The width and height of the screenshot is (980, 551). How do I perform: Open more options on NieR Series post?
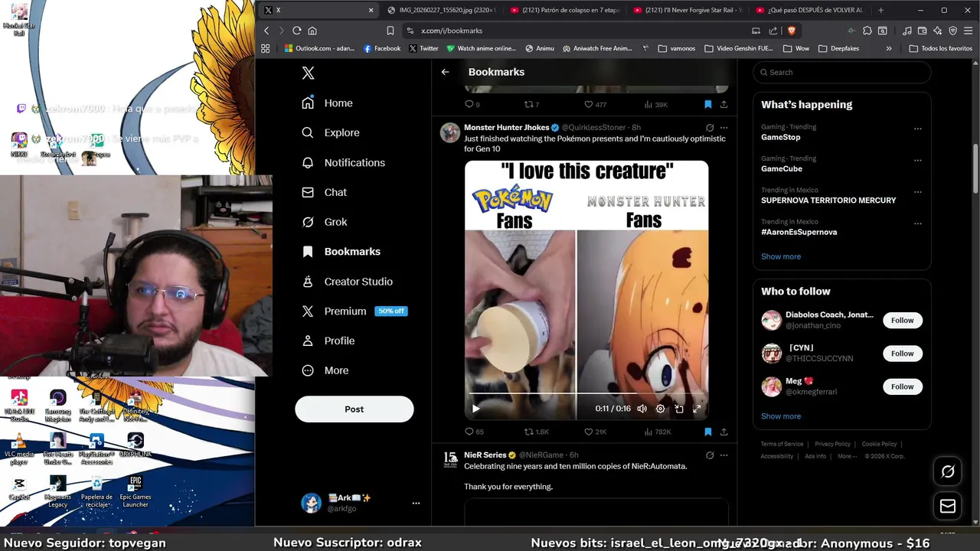[x=724, y=455]
